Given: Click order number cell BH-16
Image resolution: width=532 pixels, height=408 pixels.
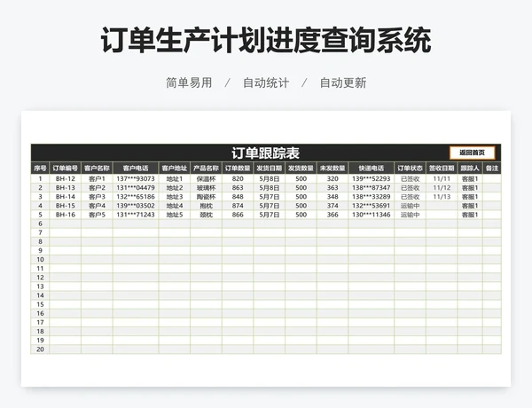Looking at the screenshot, I should tap(65, 215).
